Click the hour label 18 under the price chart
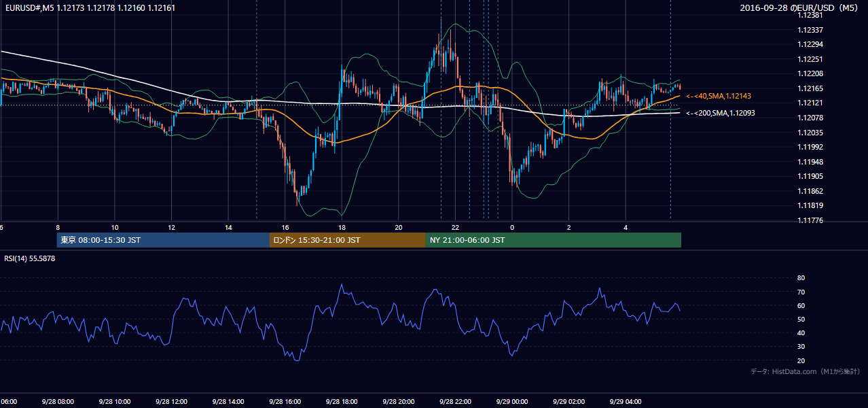This screenshot has height=408, width=868. point(342,227)
